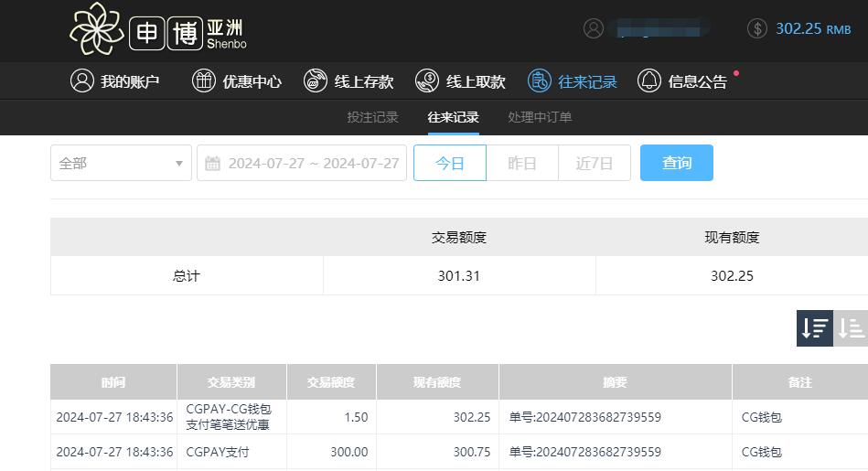The image size is (868, 471).
Task: Expand the 全部 category dropdown
Action: tap(122, 163)
